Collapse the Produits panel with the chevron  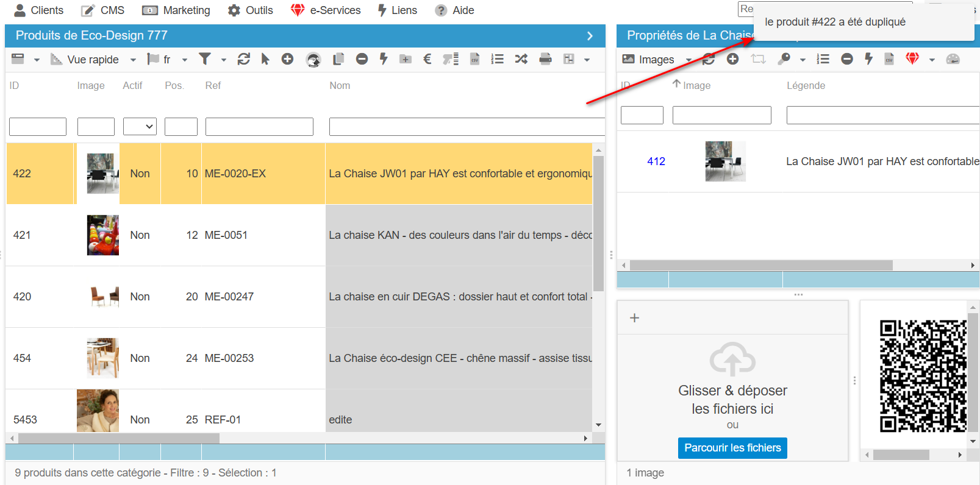pos(590,36)
